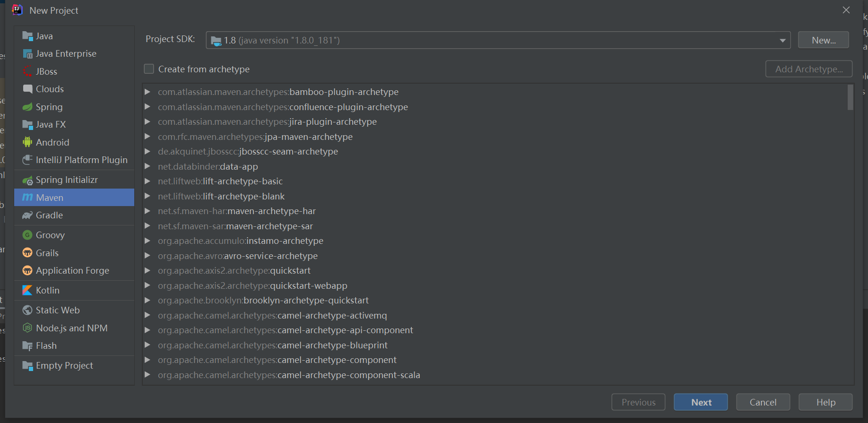Viewport: 868px width, 423px height.
Task: Select camel-archetype-blueprint row
Action: click(x=495, y=345)
